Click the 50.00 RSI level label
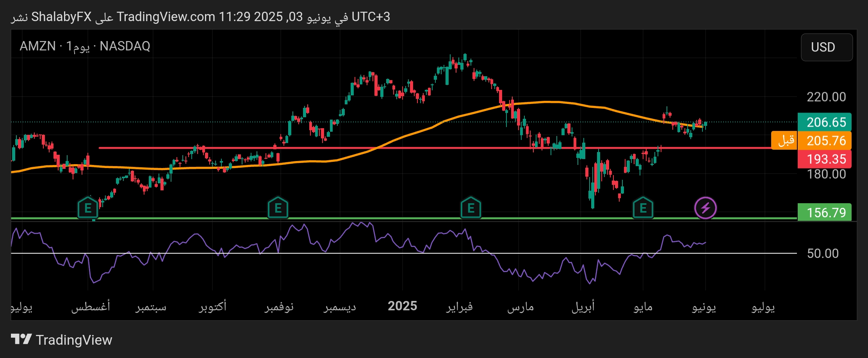The image size is (868, 358). point(822,253)
